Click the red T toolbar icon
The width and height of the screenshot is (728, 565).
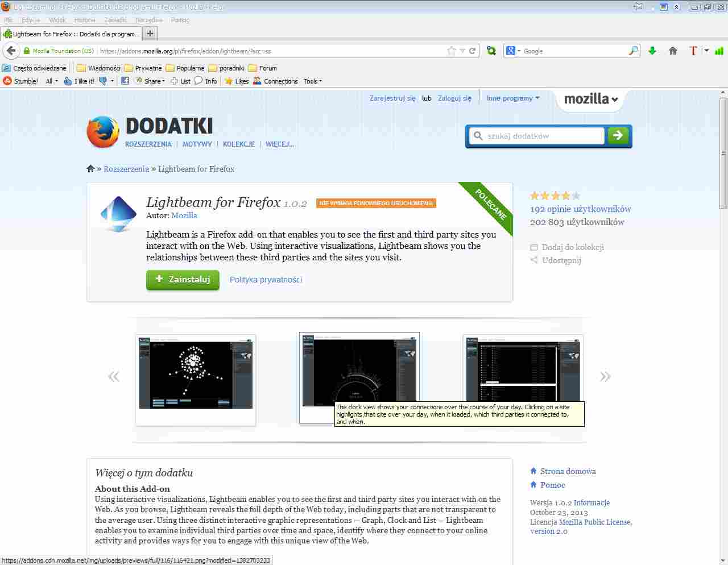693,51
